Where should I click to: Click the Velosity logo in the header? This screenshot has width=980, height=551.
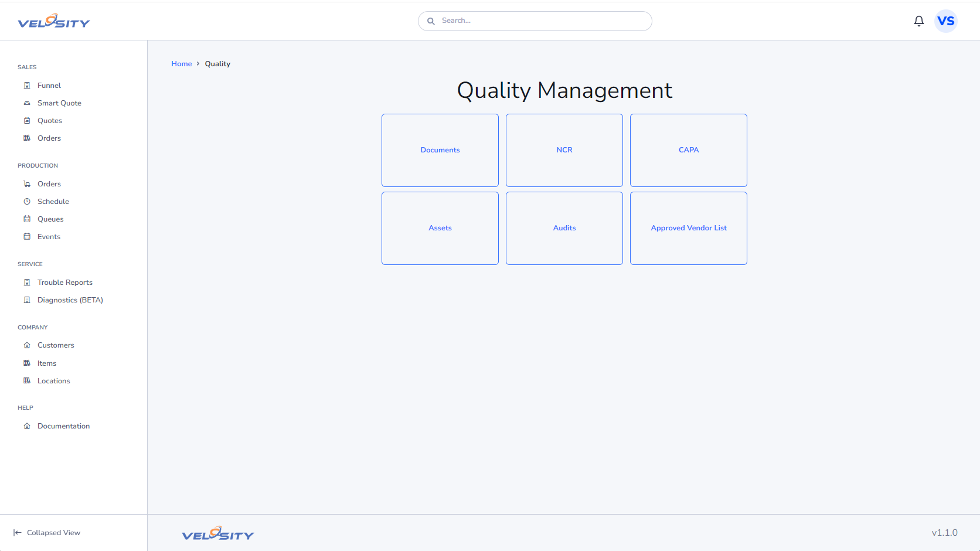coord(54,22)
